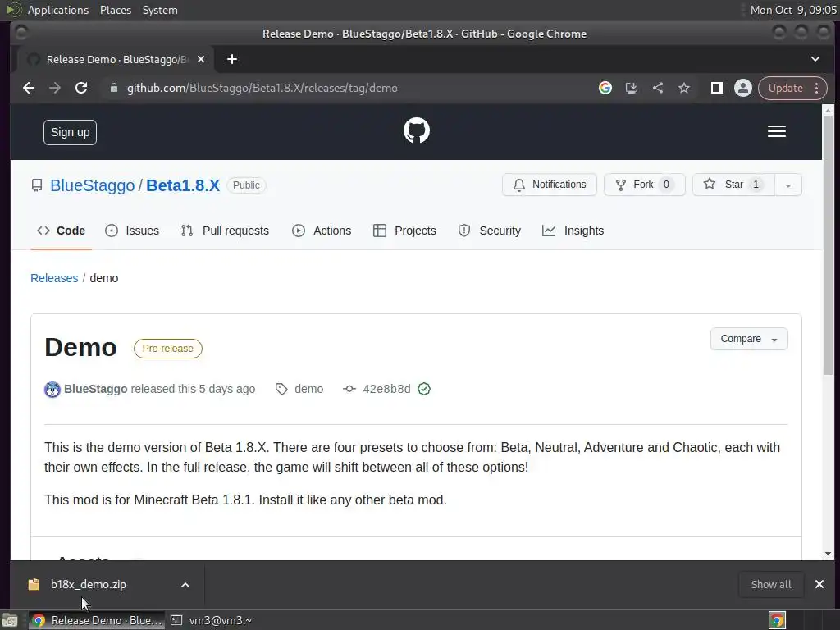840x630 pixels.
Task: Open BlueStaggo author link in release
Action: point(95,389)
